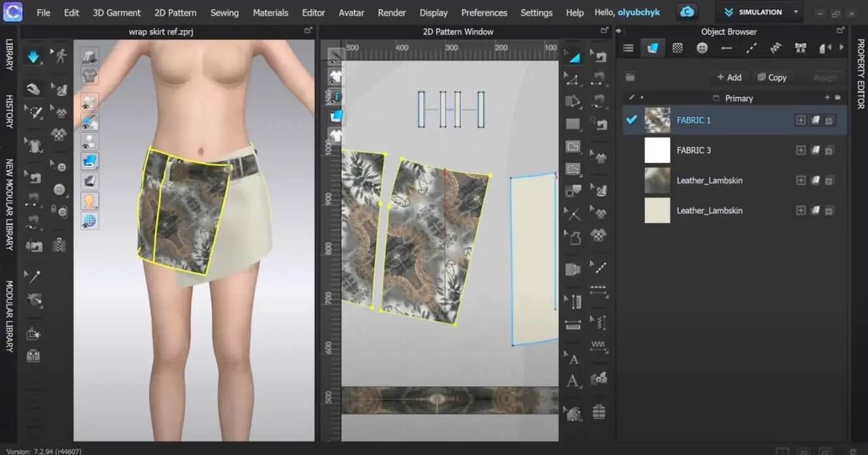Expand the PROPERTY EDITOR side panel
This screenshot has height=455, width=868.
(860, 73)
